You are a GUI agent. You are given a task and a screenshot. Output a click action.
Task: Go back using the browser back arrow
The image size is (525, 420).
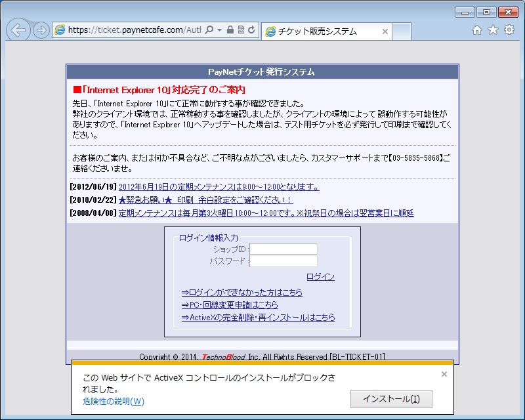pos(18,30)
